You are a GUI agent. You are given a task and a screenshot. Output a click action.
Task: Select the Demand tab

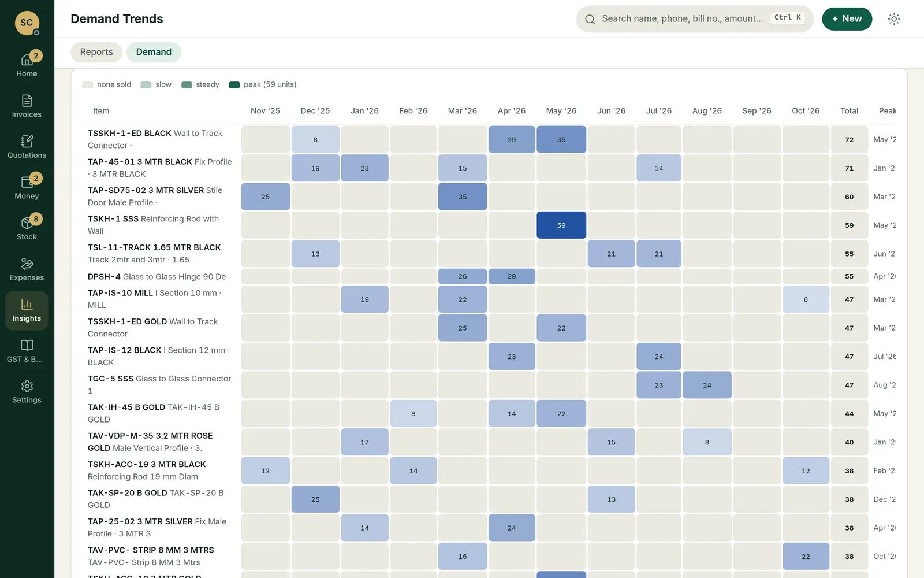154,52
